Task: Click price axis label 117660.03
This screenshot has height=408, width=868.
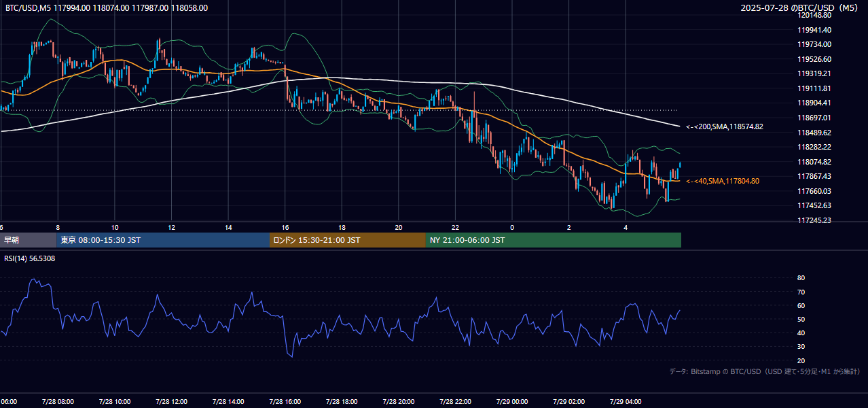Action: coord(814,191)
